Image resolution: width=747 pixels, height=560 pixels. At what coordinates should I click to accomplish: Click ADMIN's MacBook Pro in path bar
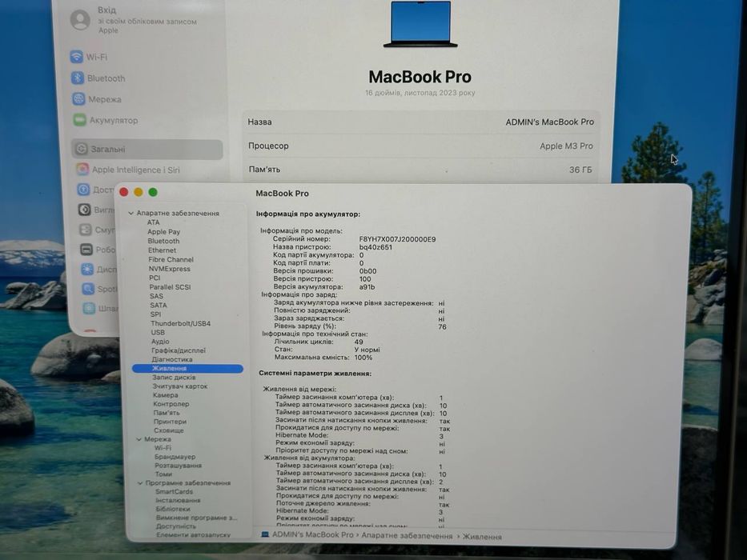pyautogui.click(x=312, y=534)
